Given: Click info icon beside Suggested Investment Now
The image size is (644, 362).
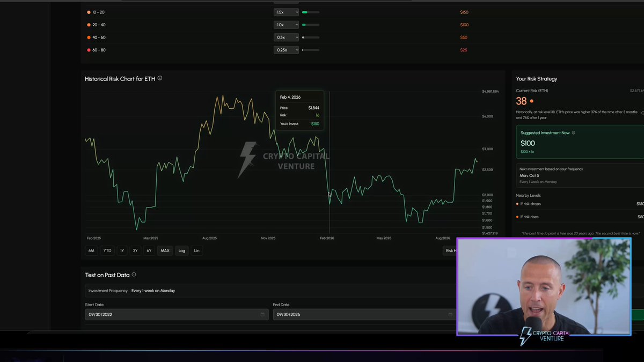Looking at the screenshot, I should pos(574,132).
